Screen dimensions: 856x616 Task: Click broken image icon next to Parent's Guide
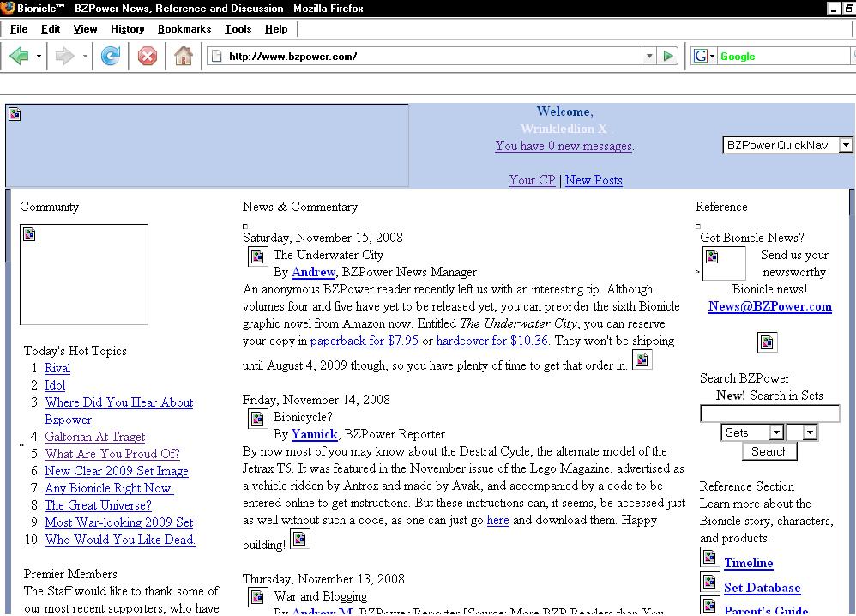(709, 605)
